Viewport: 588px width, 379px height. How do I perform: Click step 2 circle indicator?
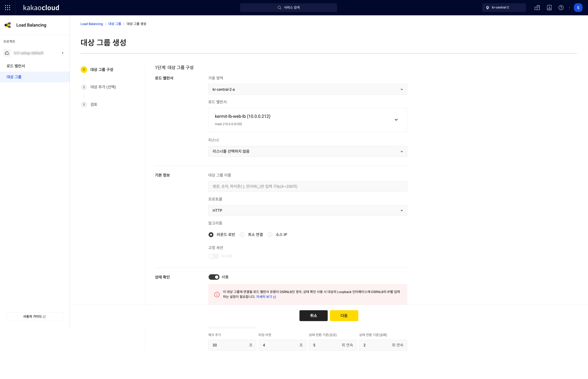(x=84, y=87)
